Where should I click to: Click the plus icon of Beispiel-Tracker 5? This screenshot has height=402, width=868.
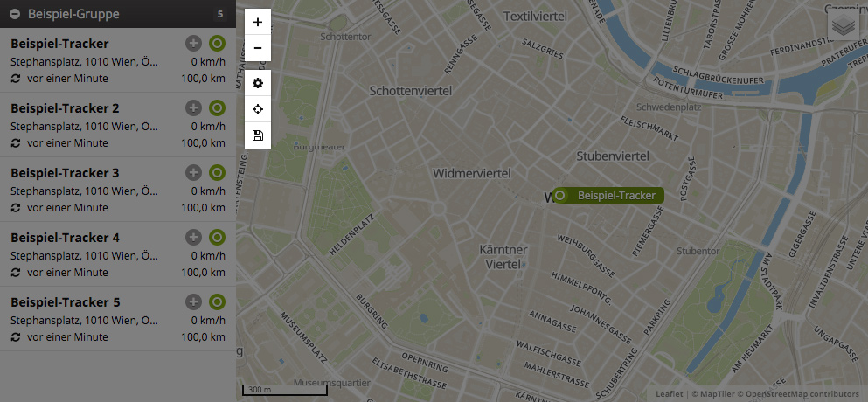click(x=193, y=301)
